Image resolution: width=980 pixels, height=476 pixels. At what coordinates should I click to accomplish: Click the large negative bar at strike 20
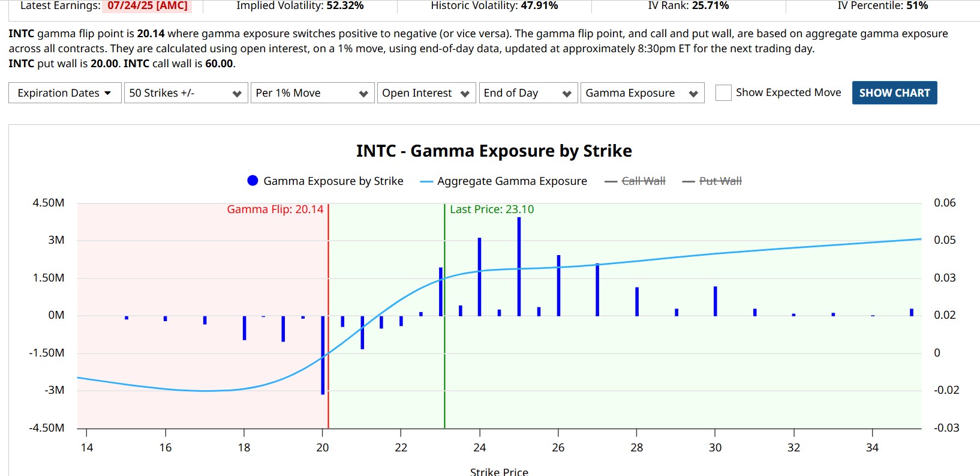point(323,355)
